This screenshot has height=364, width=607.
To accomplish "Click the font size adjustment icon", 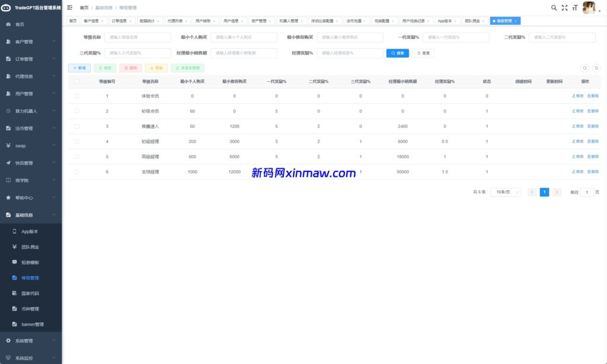I will [x=574, y=8].
